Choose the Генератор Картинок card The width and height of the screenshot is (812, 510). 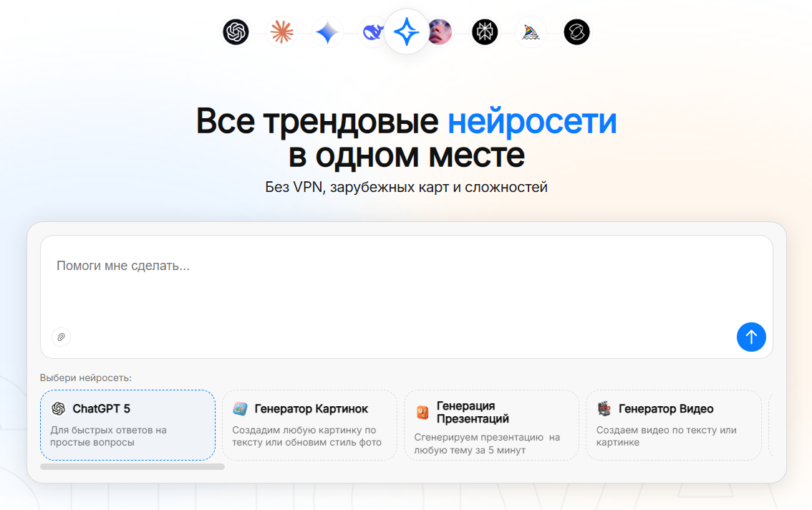pos(309,425)
